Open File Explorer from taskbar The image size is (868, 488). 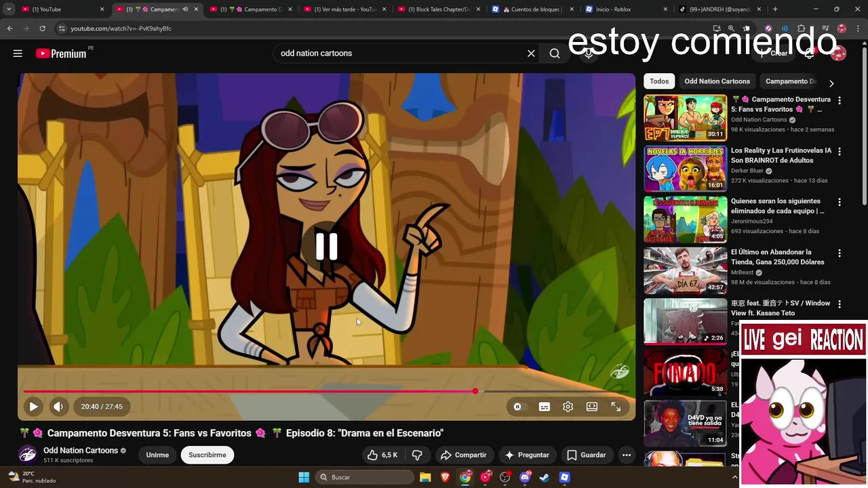(x=425, y=477)
